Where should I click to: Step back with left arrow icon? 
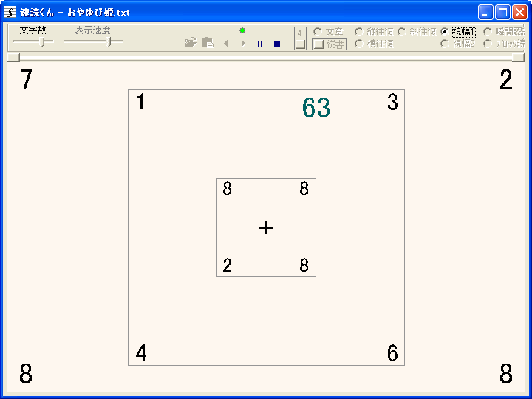click(x=226, y=44)
